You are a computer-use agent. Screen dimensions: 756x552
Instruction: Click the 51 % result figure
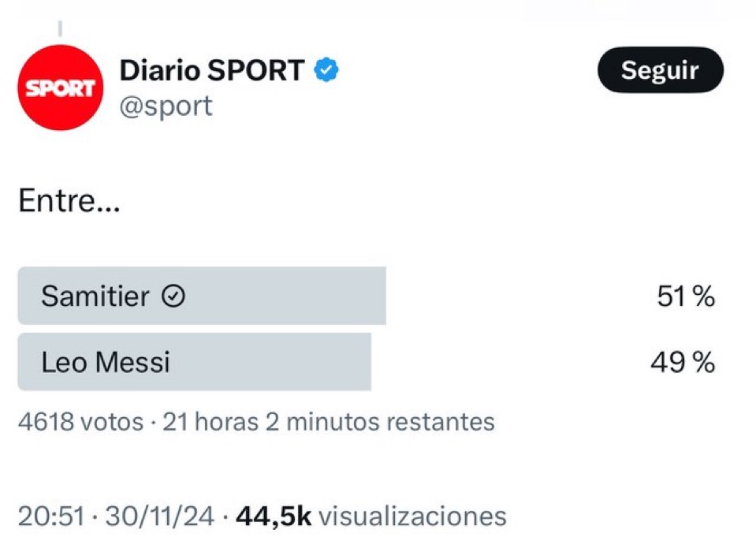(x=685, y=297)
